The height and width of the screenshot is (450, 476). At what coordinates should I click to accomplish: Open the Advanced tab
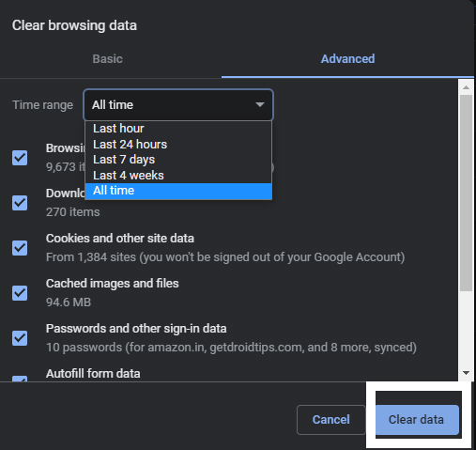[x=347, y=59]
